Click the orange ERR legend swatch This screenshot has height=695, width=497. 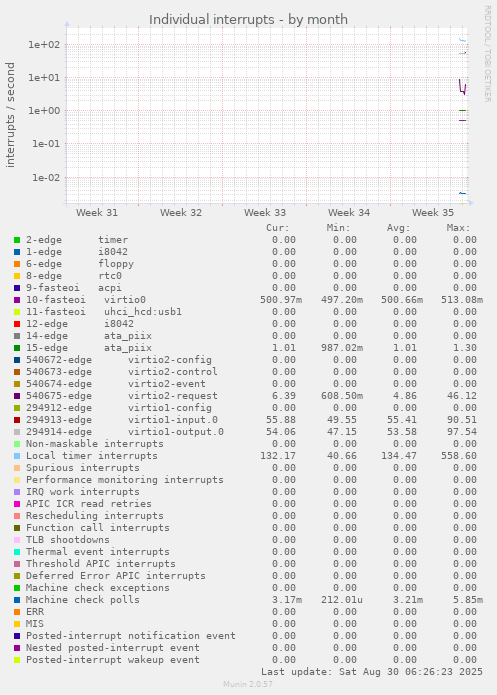17,612
